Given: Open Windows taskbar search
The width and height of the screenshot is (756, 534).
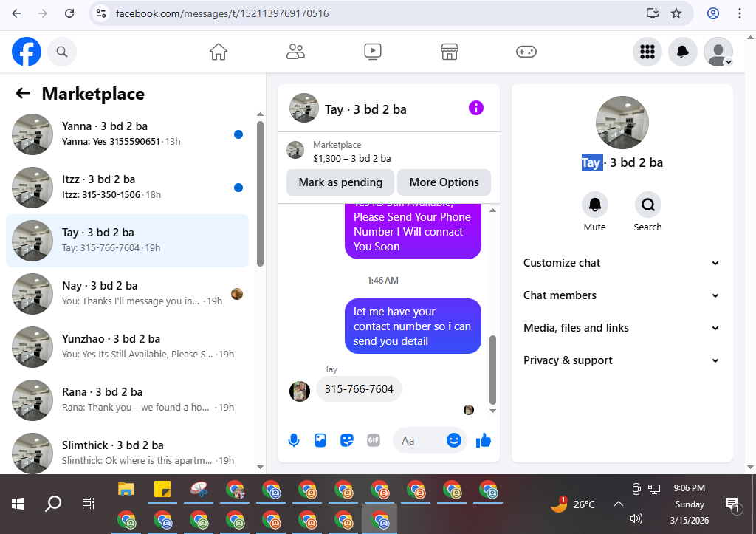Looking at the screenshot, I should 53,504.
